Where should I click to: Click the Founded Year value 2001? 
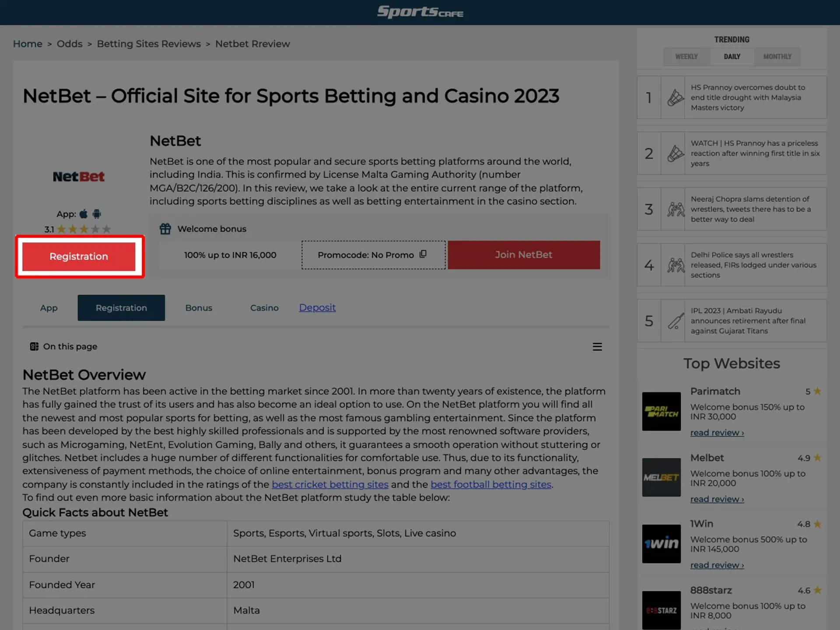pyautogui.click(x=244, y=585)
